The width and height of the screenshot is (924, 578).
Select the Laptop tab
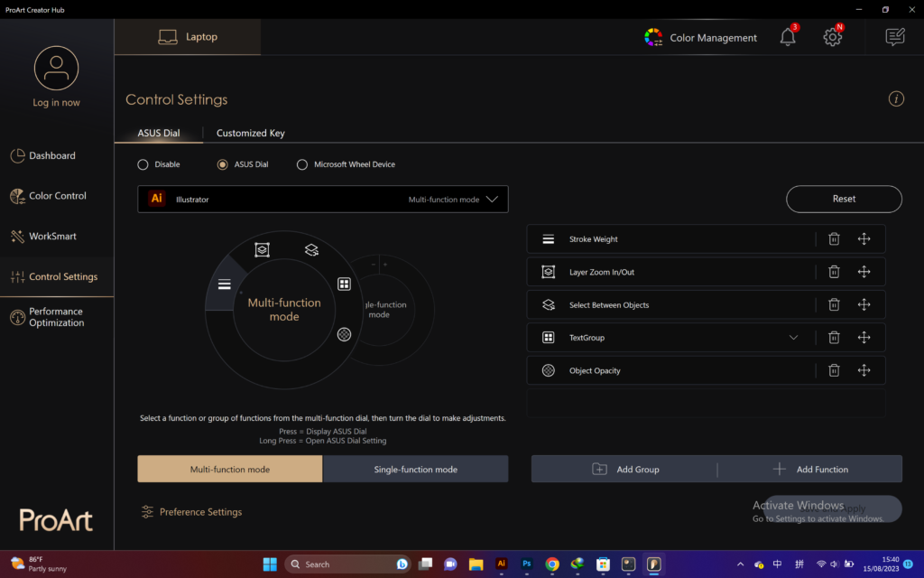click(188, 36)
